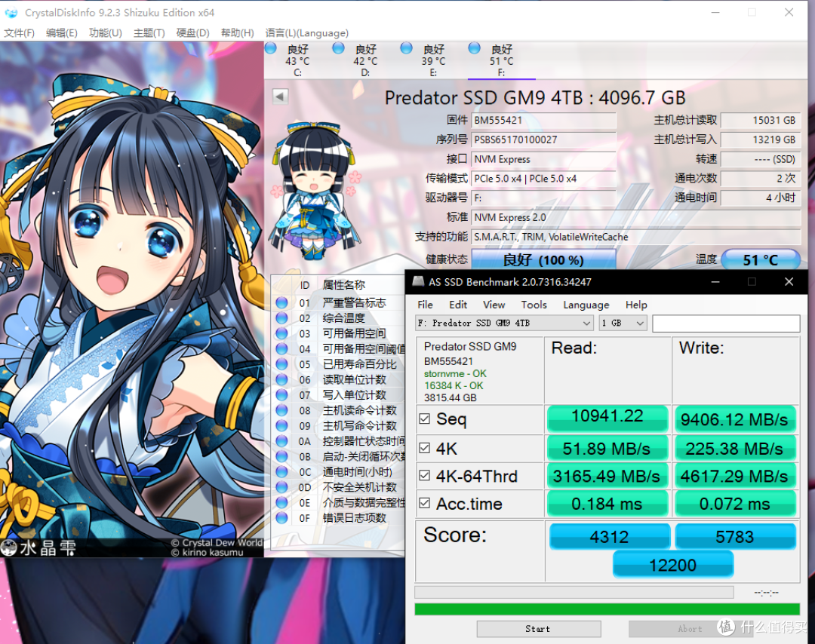This screenshot has height=644, width=815.
Task: Open the File menu in AS SSD Benchmark
Action: pos(425,305)
